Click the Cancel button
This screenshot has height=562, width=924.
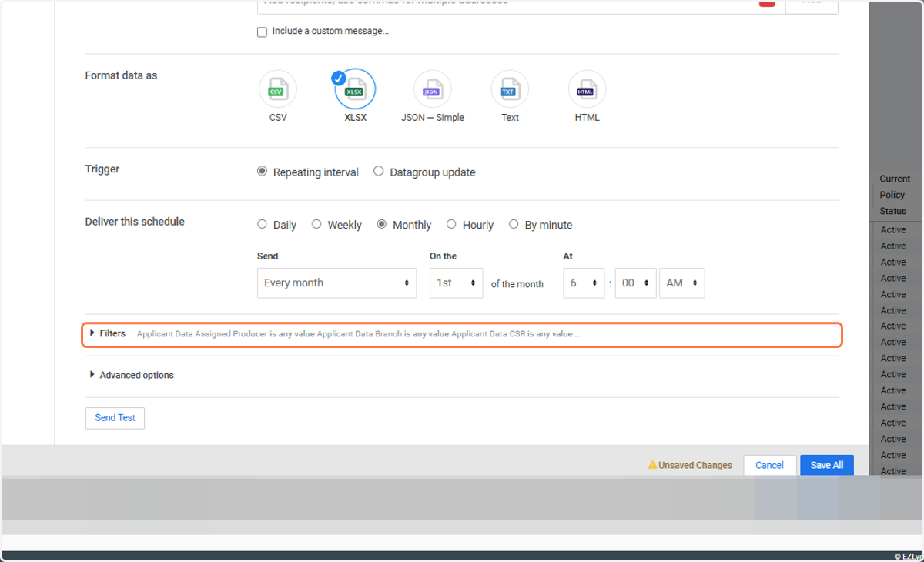[769, 465]
